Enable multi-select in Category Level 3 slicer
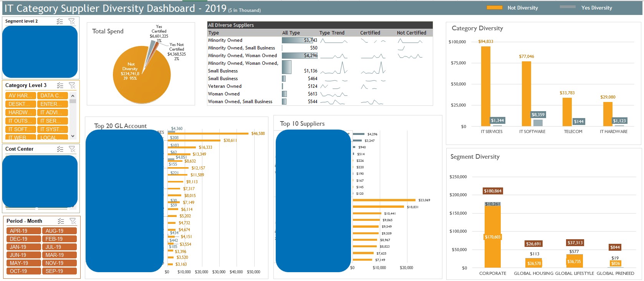Viewport: 644px width, 281px height. pos(60,85)
